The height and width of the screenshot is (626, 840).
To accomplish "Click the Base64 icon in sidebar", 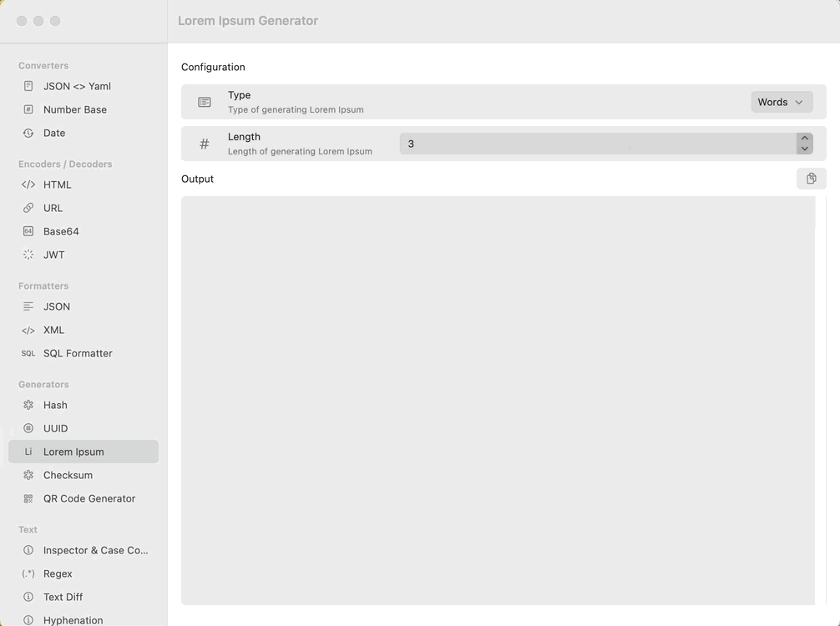I will pyautogui.click(x=28, y=231).
